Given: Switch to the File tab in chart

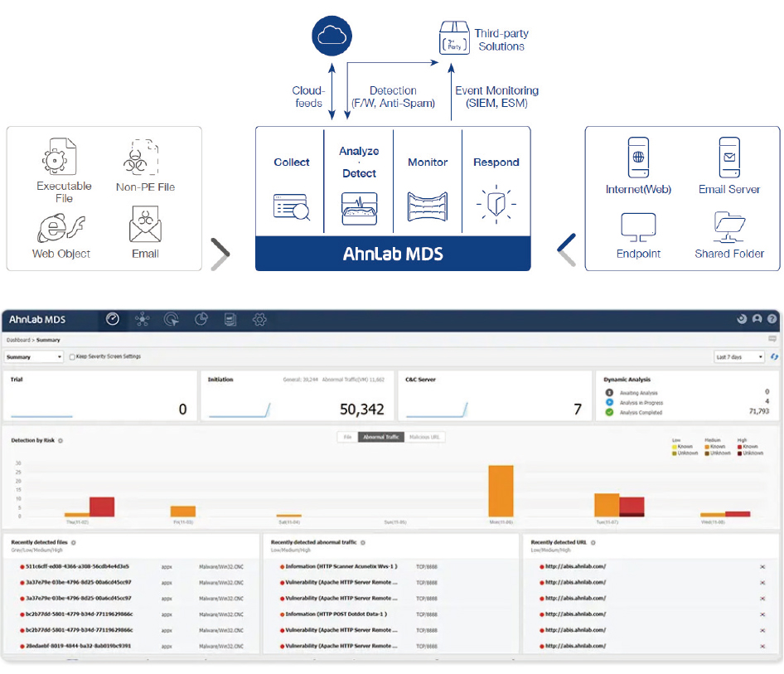Looking at the screenshot, I should [347, 437].
